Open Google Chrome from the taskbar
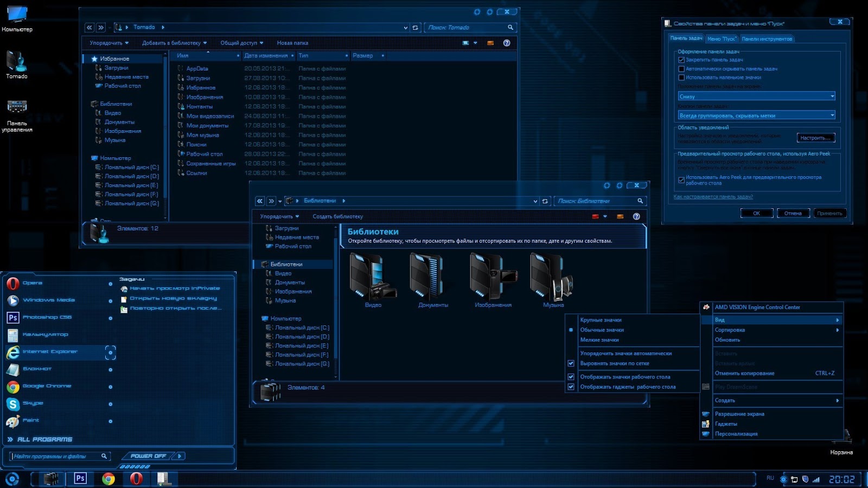 click(x=107, y=479)
